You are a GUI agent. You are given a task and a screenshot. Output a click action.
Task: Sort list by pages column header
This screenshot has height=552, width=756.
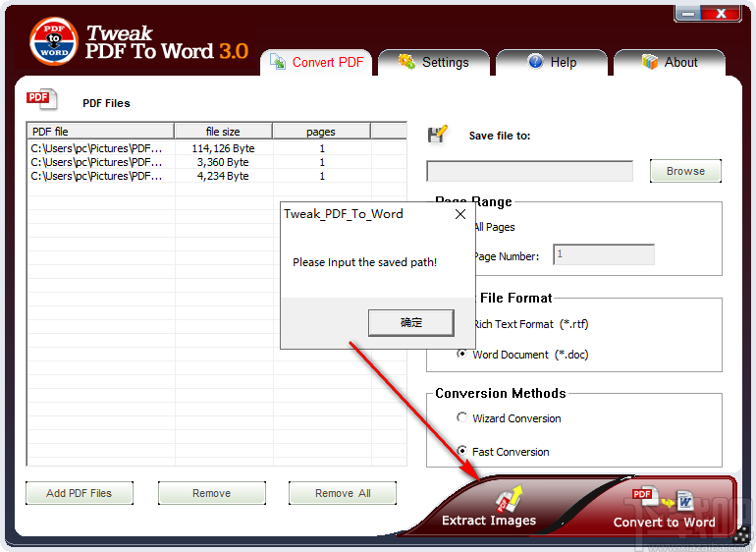tap(321, 132)
